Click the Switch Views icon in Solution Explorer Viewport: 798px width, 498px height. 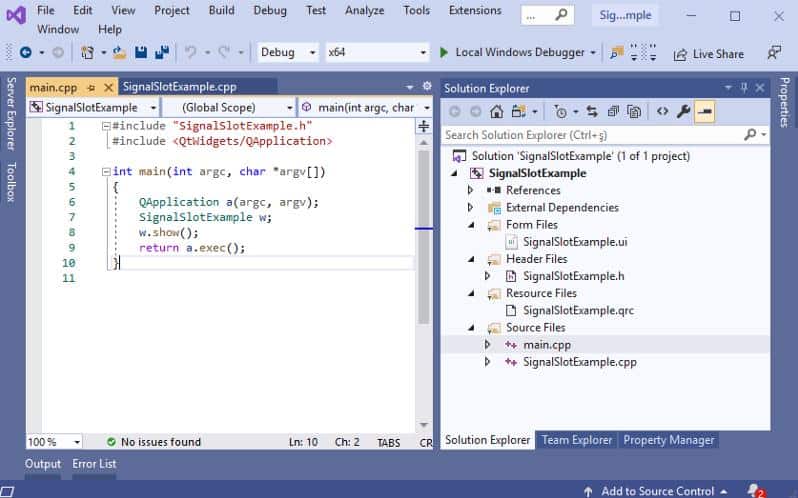tap(518, 111)
